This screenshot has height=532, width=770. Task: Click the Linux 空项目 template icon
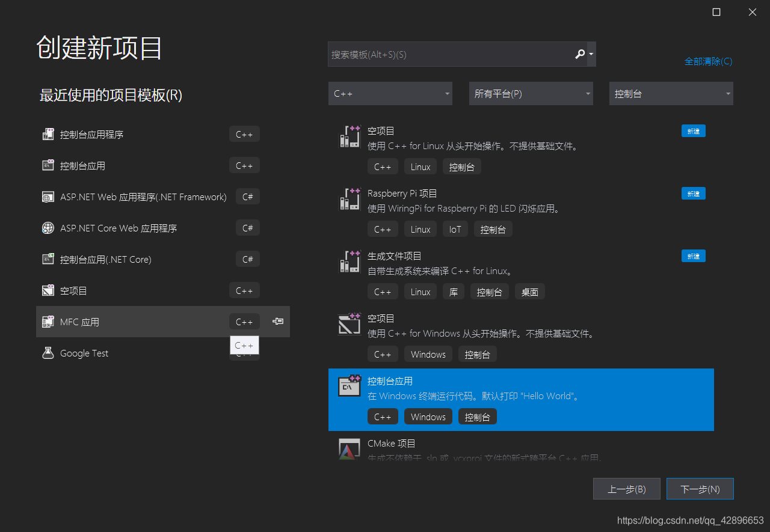(x=350, y=136)
